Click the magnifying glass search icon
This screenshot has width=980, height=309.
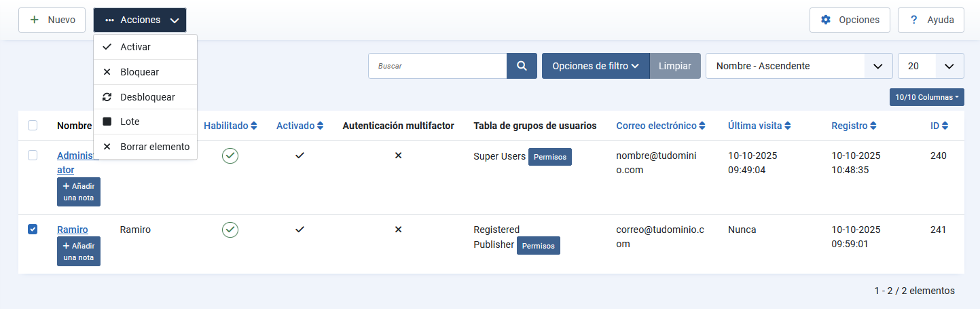coord(522,66)
